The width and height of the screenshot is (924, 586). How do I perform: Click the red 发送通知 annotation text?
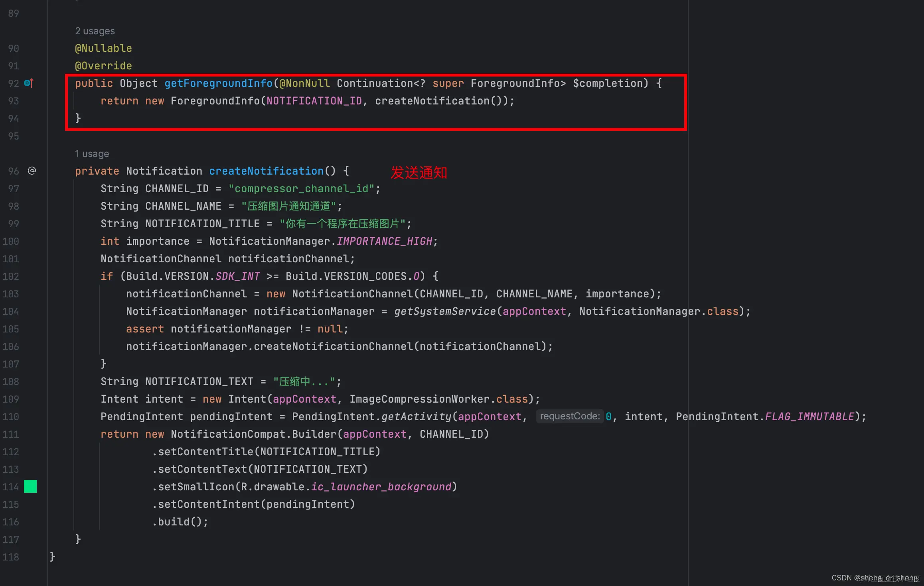pos(419,173)
